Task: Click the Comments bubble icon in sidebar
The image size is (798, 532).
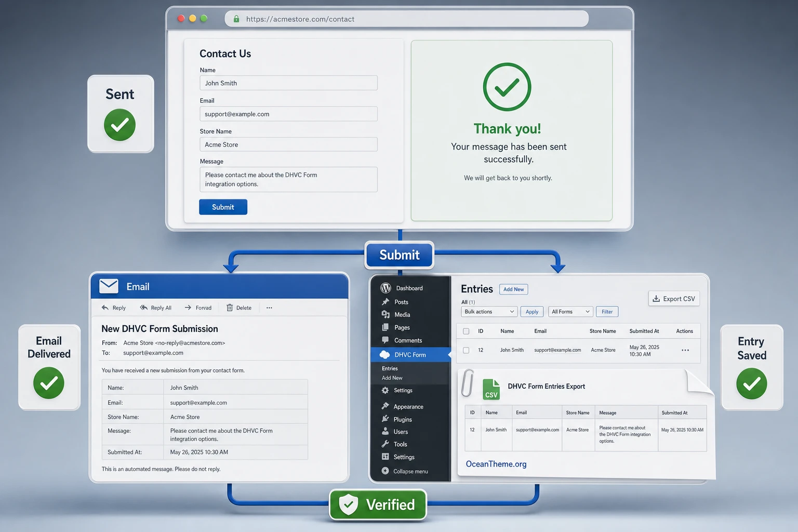Action: (385, 340)
